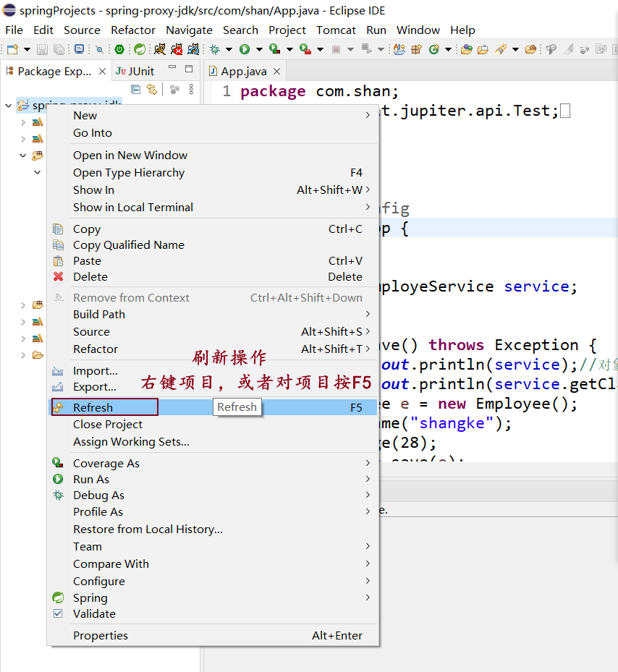Click the Search flashlight toolbar icon
The image size is (618, 672).
(x=501, y=49)
